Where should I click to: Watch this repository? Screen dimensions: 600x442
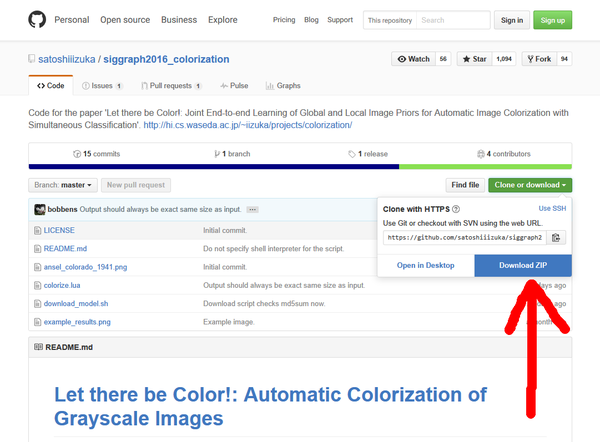(x=413, y=59)
